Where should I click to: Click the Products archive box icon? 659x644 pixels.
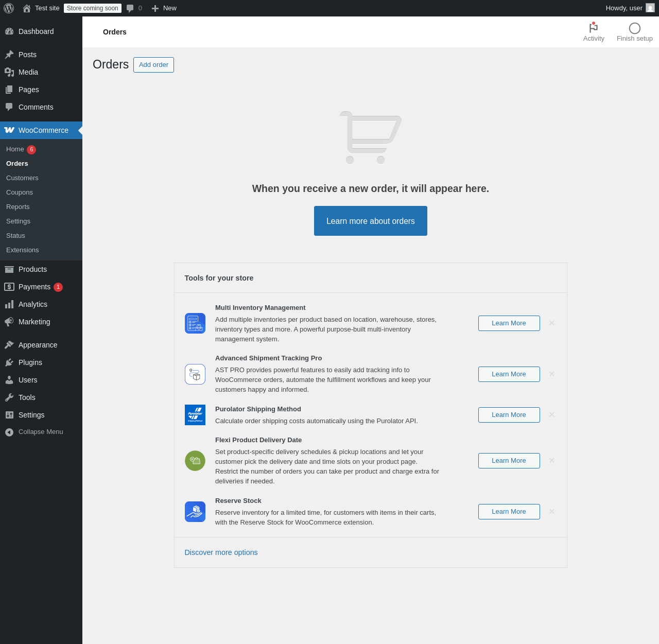9,269
